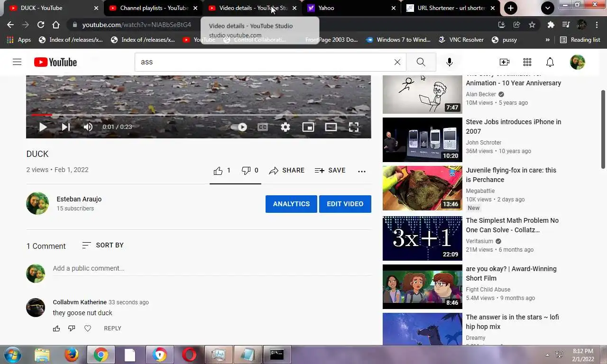Toggle autoplay switch in player
This screenshot has width=607, height=364.
pos(239,127)
